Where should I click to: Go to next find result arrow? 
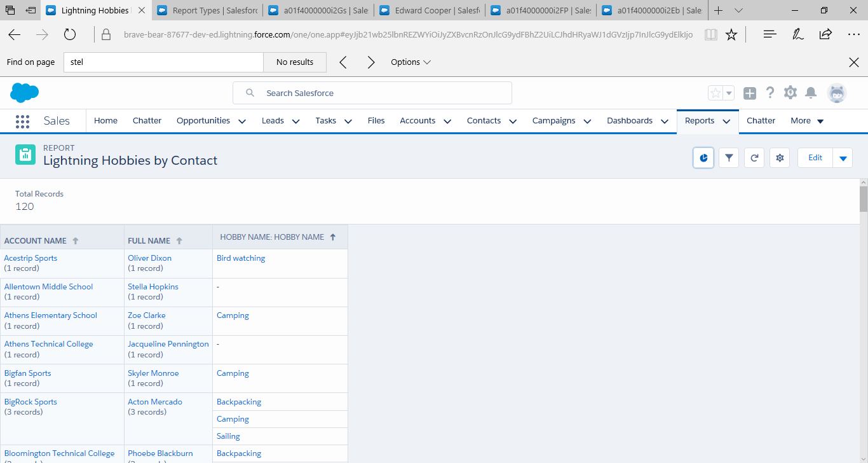click(371, 62)
